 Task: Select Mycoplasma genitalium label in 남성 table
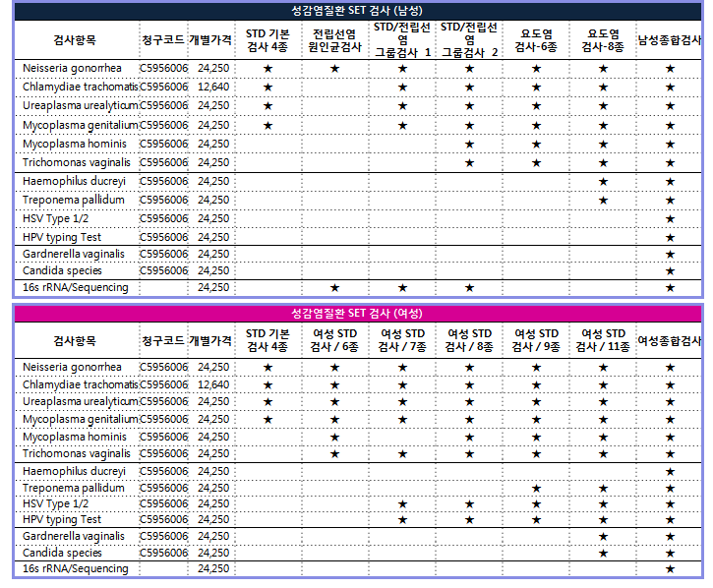(x=80, y=125)
